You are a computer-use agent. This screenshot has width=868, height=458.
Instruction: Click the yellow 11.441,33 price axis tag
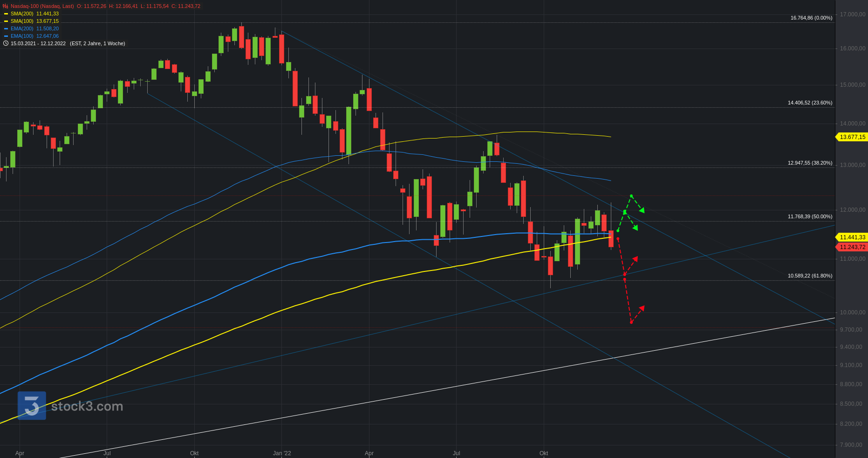click(x=852, y=237)
